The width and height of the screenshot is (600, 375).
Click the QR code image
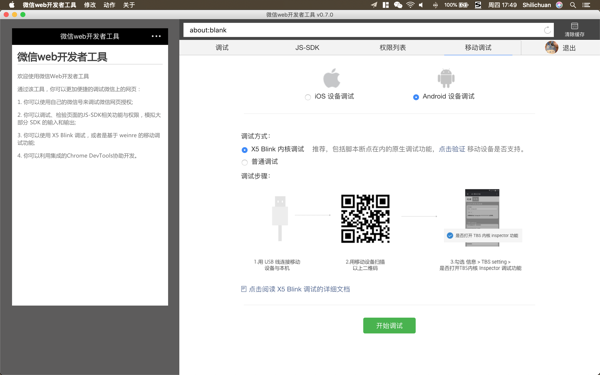pyautogui.click(x=365, y=218)
